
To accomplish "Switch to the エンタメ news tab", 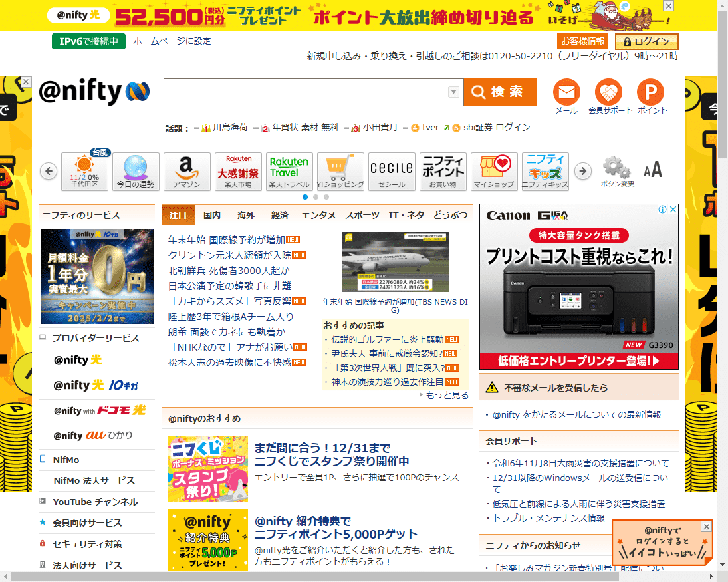I will pos(318,215).
